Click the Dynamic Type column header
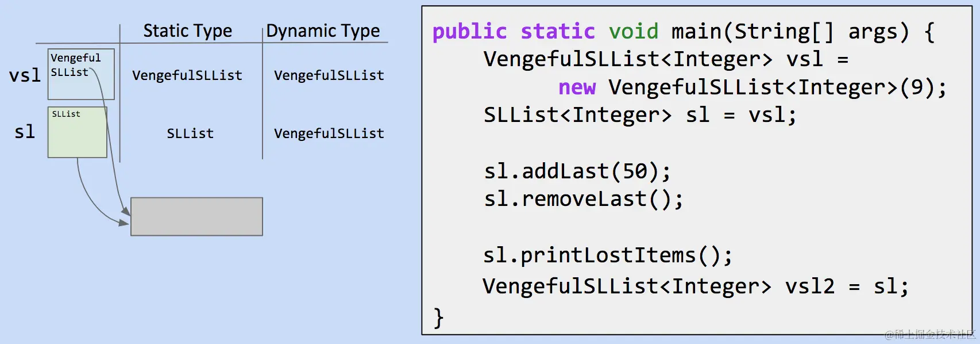Viewport: 980px width, 344px height. coord(323,30)
